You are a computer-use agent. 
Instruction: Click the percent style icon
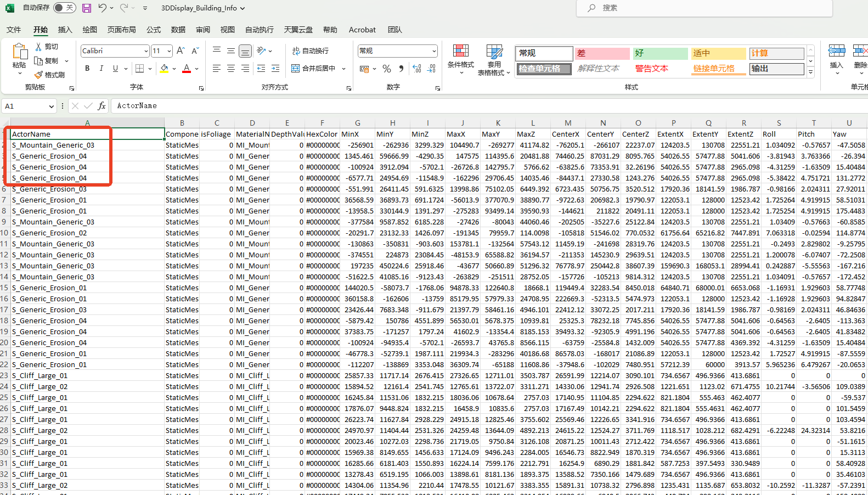387,69
